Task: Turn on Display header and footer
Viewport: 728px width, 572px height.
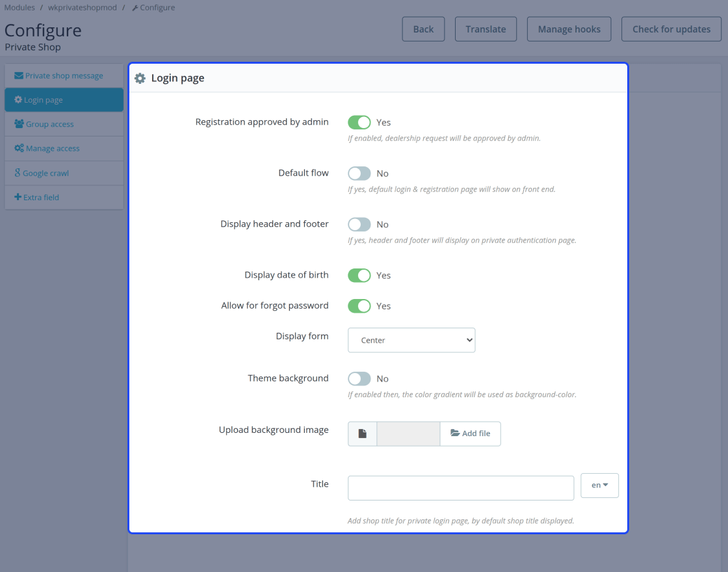Action: tap(359, 224)
